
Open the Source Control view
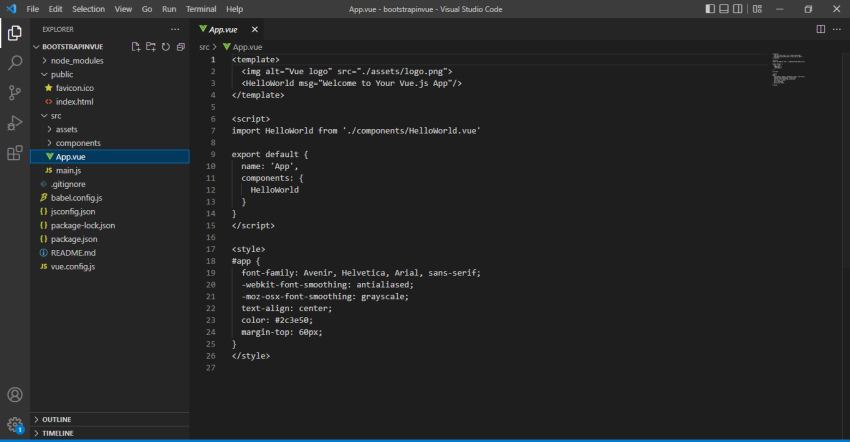coord(15,93)
